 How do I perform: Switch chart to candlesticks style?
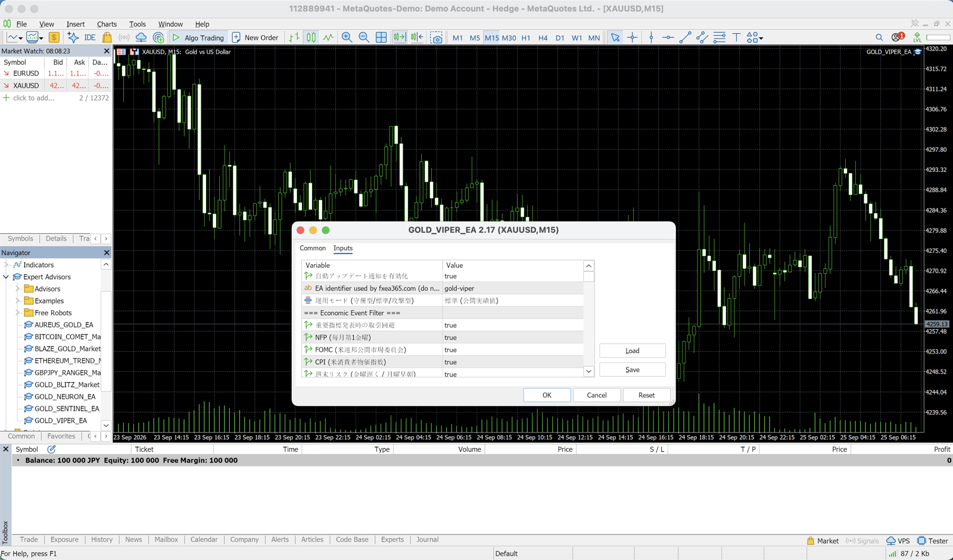pos(311,37)
